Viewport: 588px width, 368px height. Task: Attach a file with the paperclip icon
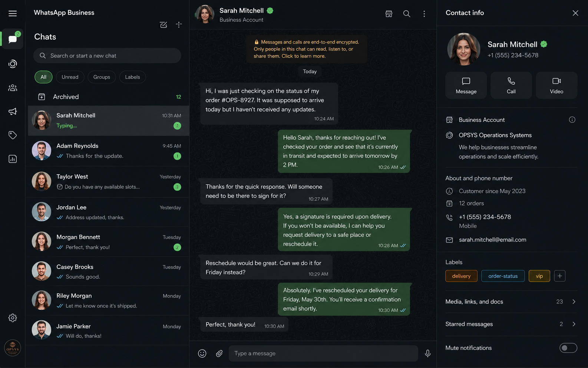pyautogui.click(x=219, y=354)
